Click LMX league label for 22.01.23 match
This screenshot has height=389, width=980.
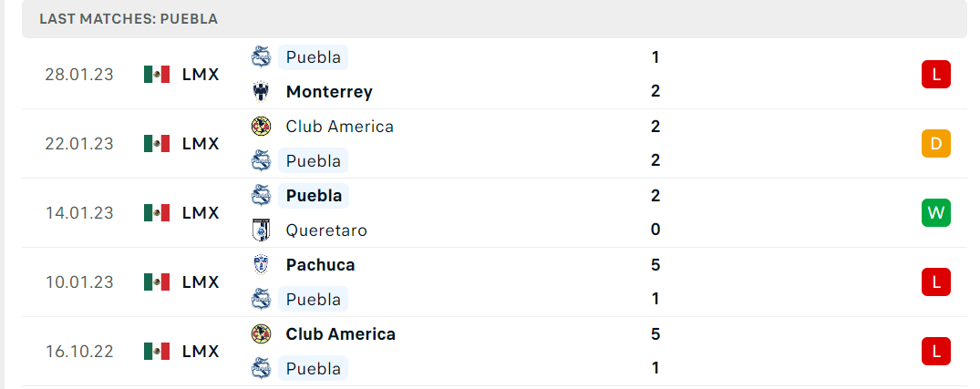[x=201, y=144]
